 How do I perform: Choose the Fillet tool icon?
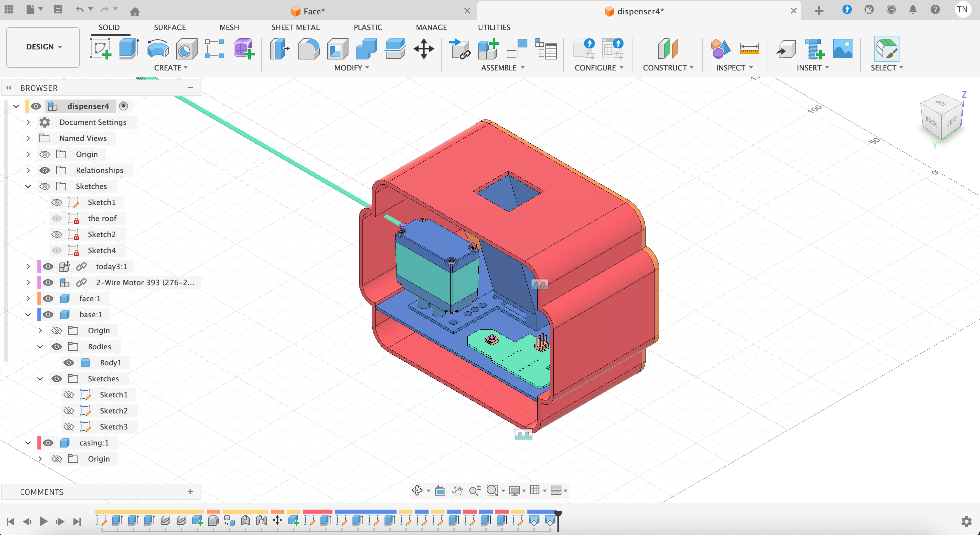308,49
